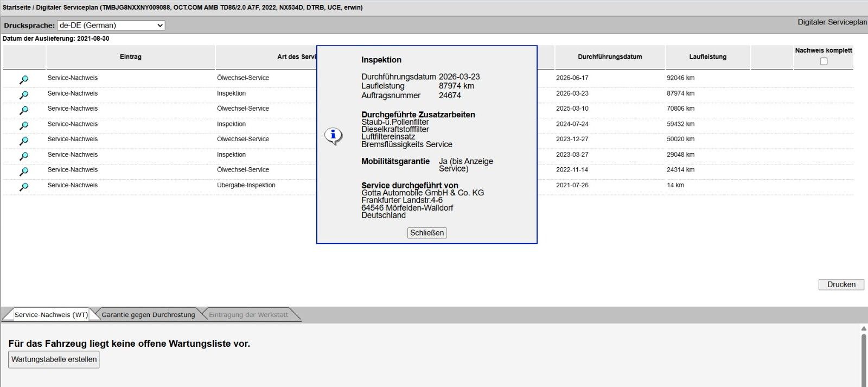Tick the Nachweis komplett checkbox
The height and width of the screenshot is (387, 868).
pyautogui.click(x=824, y=61)
